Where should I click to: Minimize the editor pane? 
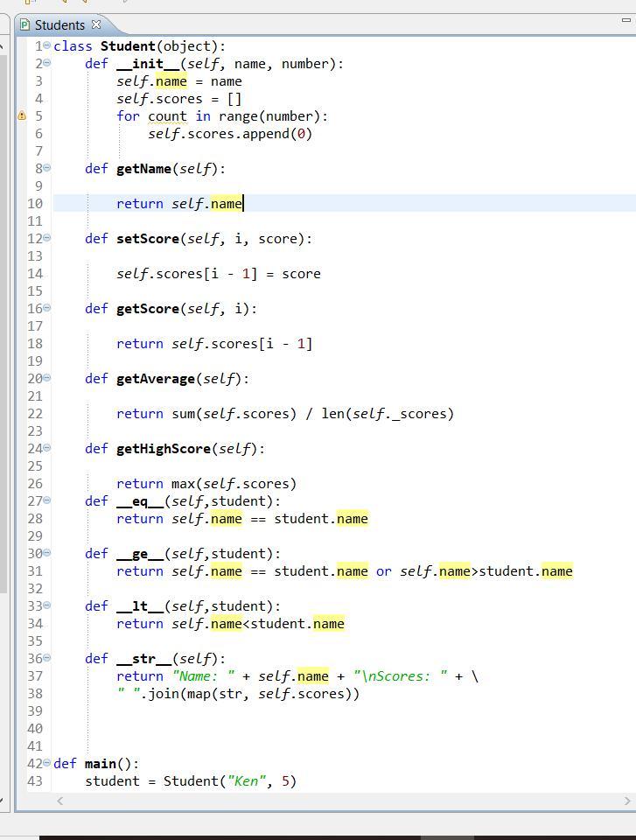tap(626, 20)
